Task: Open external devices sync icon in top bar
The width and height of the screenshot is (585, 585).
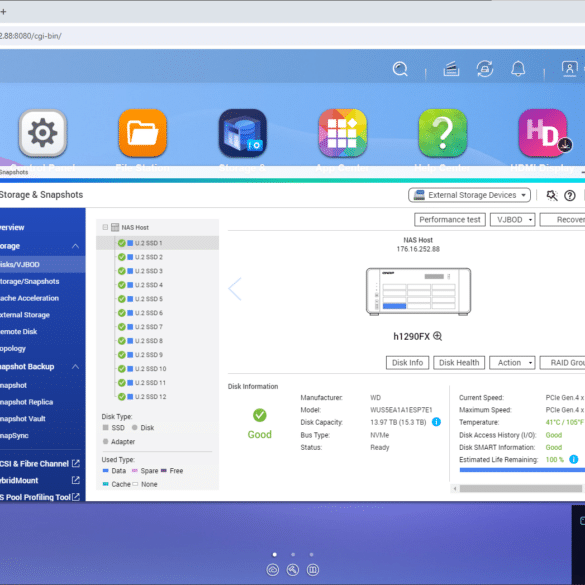Action: (x=485, y=69)
